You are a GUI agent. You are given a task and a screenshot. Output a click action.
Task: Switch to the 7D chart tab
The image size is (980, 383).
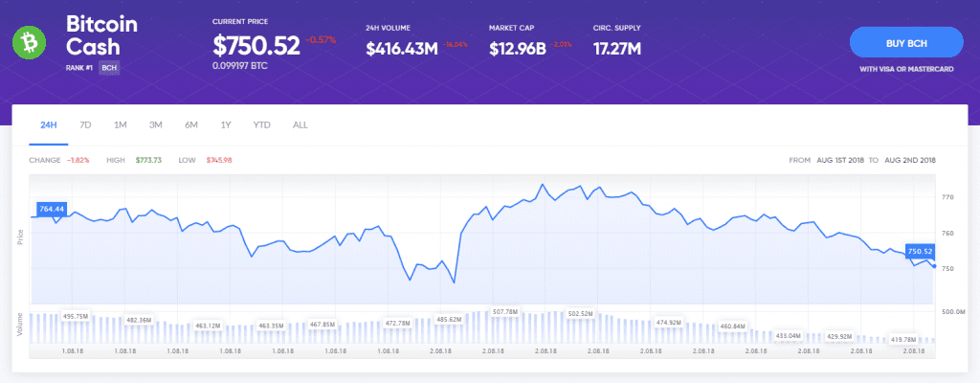85,124
